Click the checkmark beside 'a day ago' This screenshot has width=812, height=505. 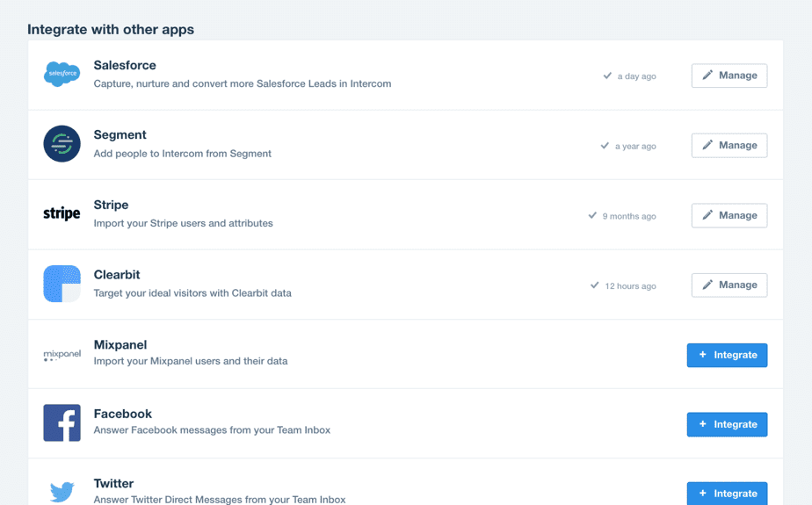point(607,76)
